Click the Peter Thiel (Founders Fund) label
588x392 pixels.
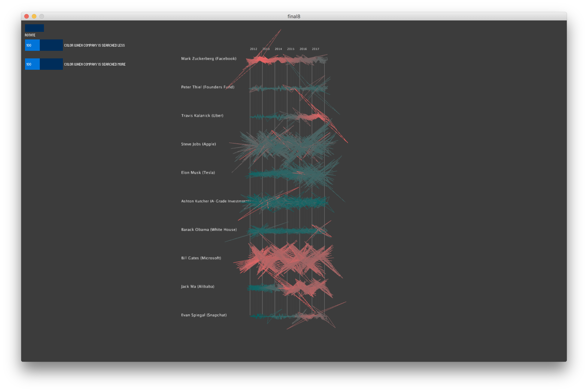pos(208,87)
